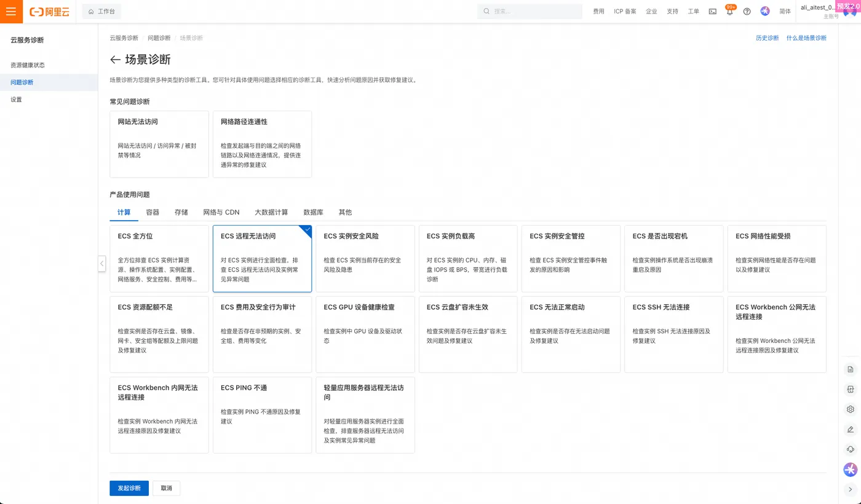Open the 支持 menu
The width and height of the screenshot is (861, 504).
point(672,12)
